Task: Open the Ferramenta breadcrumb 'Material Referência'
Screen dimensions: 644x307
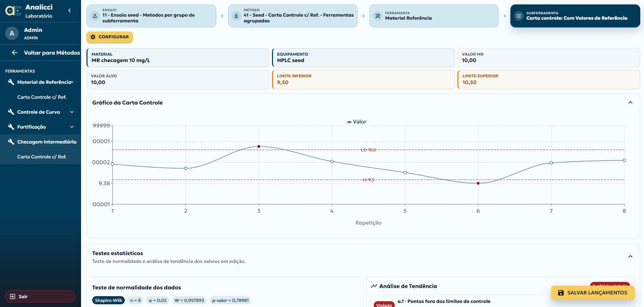Action: (x=434, y=16)
